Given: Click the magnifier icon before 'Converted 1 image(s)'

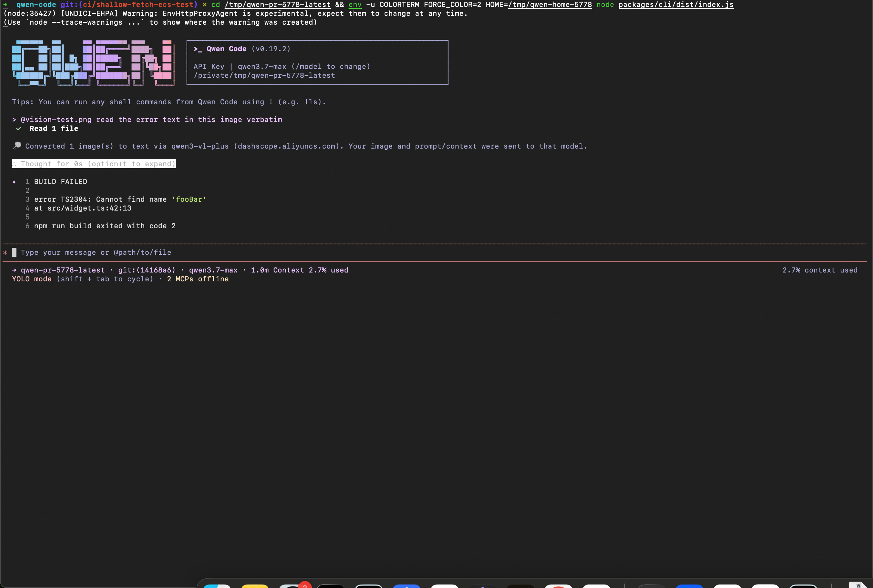Looking at the screenshot, I should click(17, 145).
